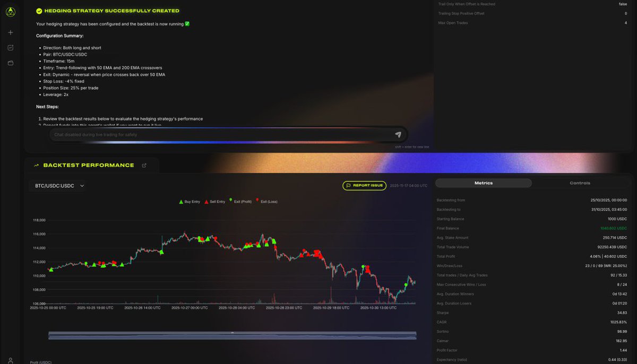
Task: Click the trend arrow icon before Backtest Performance
Action: point(36,165)
